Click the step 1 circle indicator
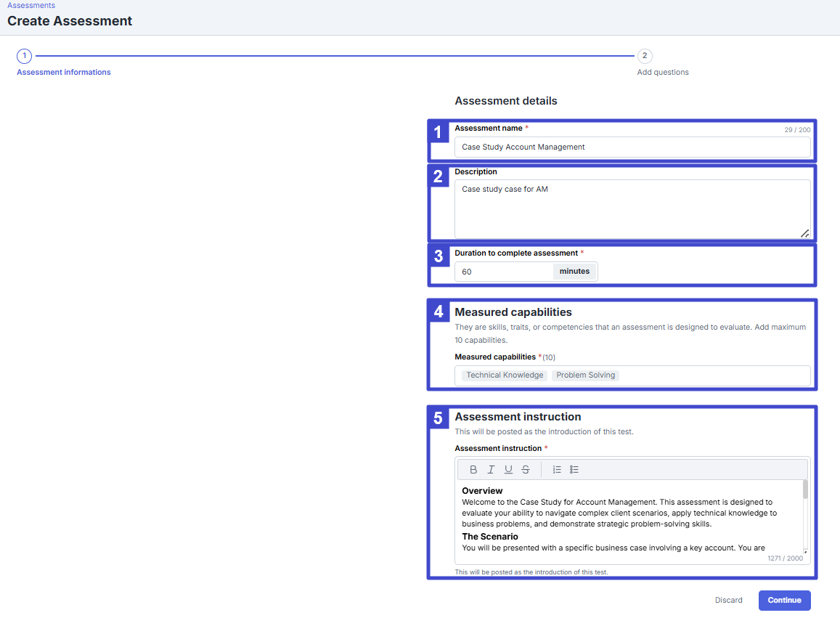840x618 pixels. pos(24,56)
